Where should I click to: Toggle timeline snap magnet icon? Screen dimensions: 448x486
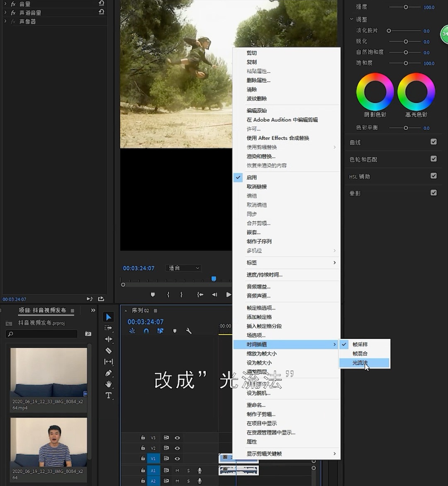pyautogui.click(x=146, y=331)
